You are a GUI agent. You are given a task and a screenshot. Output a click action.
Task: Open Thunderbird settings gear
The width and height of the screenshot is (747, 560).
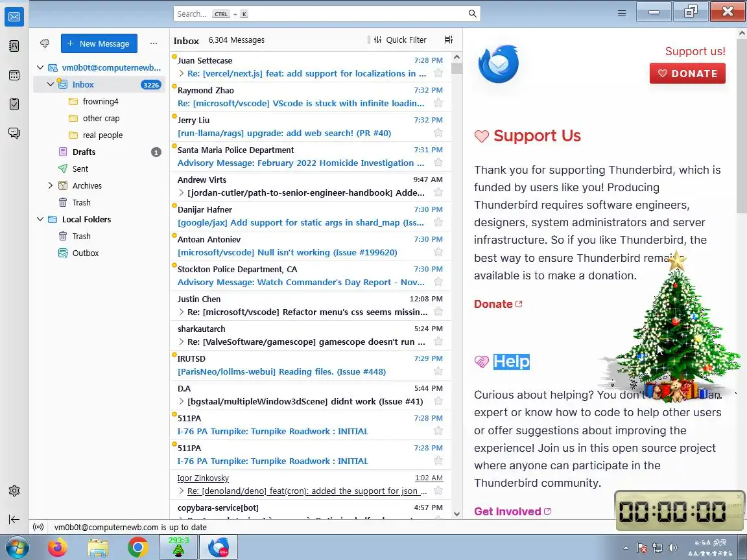(14, 491)
